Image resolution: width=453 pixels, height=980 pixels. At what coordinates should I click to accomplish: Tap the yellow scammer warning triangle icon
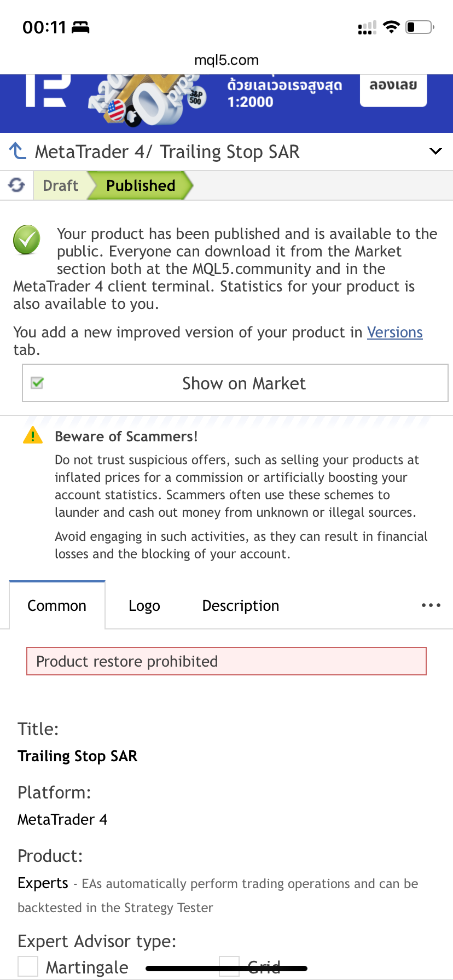33,435
